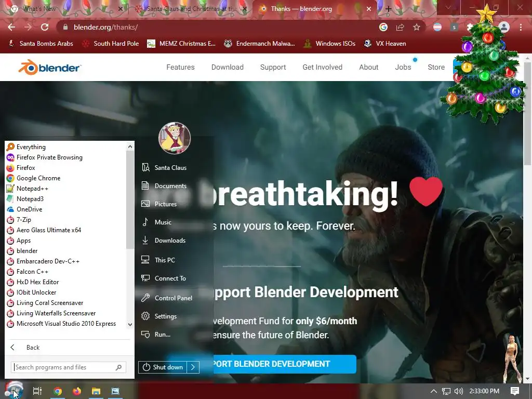
Task: Open the Windows ISOs bookmark
Action: click(x=329, y=44)
